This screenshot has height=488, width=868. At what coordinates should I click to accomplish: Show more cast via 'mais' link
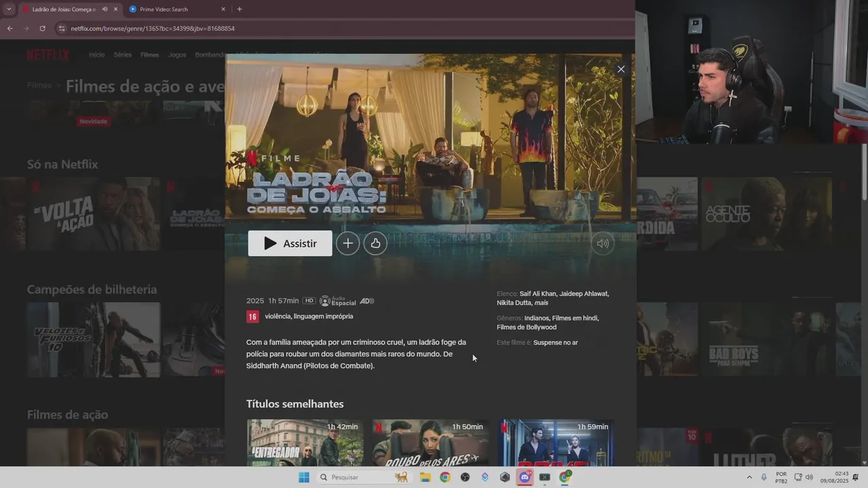(x=541, y=303)
